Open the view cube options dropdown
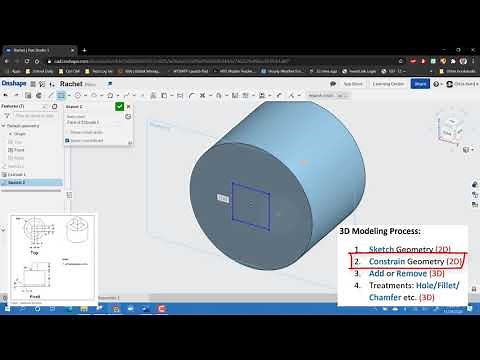Image resolution: width=480 pixels, height=360 pixels. click(468, 150)
